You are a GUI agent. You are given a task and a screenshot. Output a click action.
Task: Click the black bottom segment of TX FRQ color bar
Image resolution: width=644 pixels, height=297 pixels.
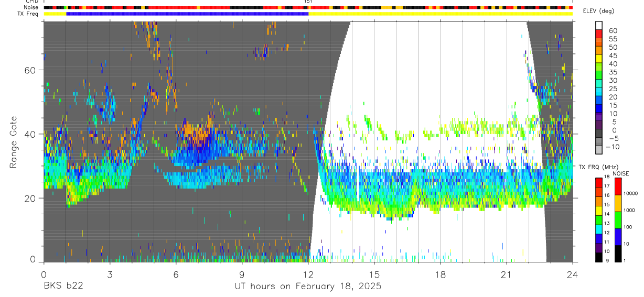pos(599,258)
